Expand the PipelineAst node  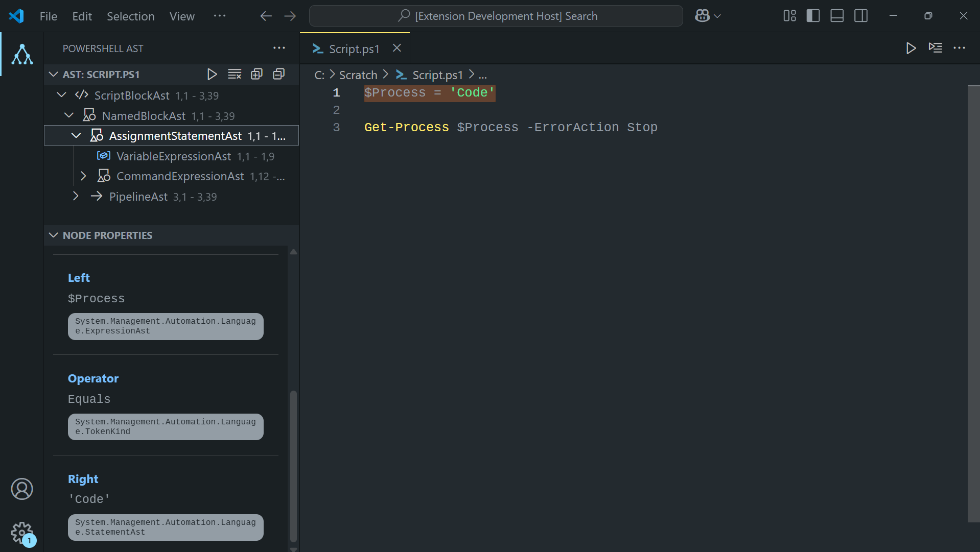[x=76, y=196]
